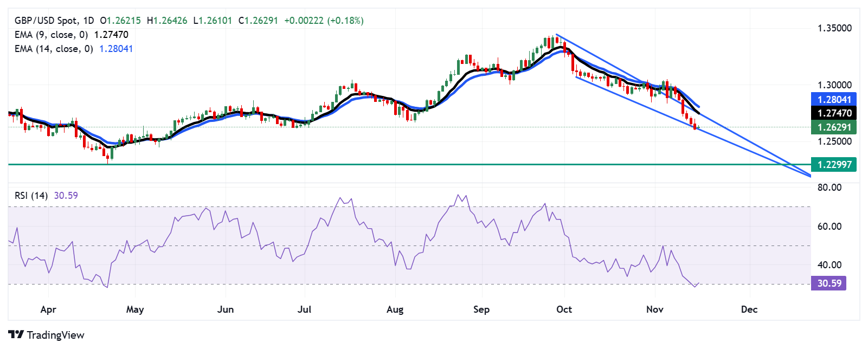Click the Nov label on time axis
868x349 pixels.
654,309
